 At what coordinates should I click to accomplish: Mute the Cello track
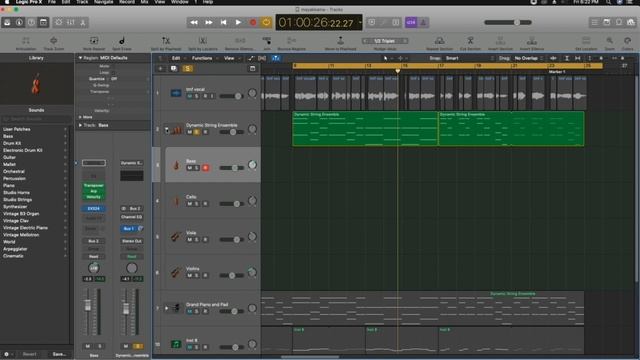tap(189, 204)
